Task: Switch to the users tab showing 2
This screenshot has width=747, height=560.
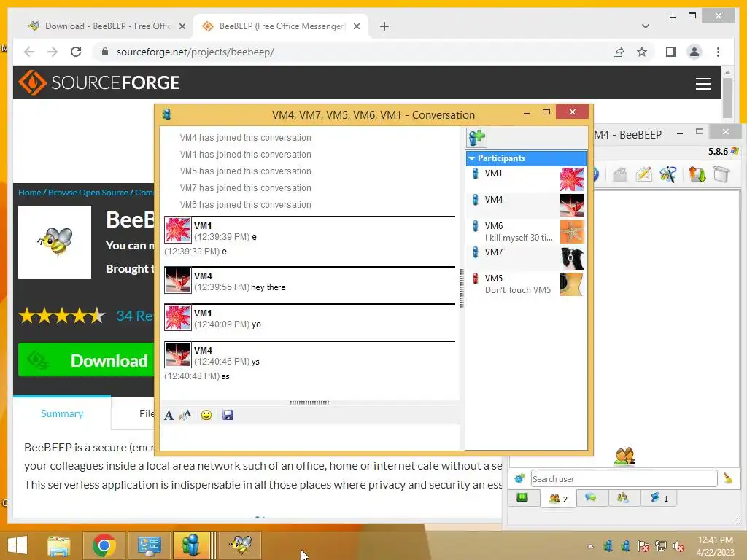Action: click(558, 499)
